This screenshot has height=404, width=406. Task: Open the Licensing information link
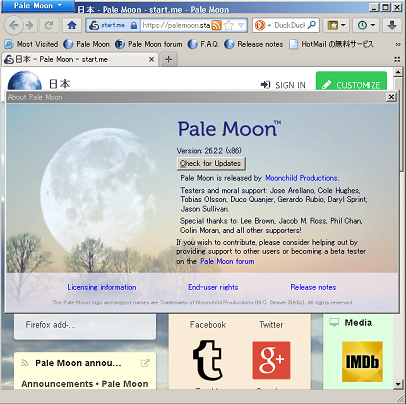[102, 287]
